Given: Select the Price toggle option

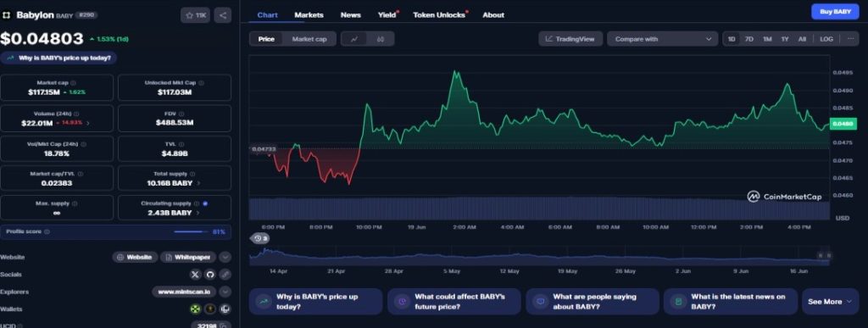Looking at the screenshot, I should coord(266,39).
